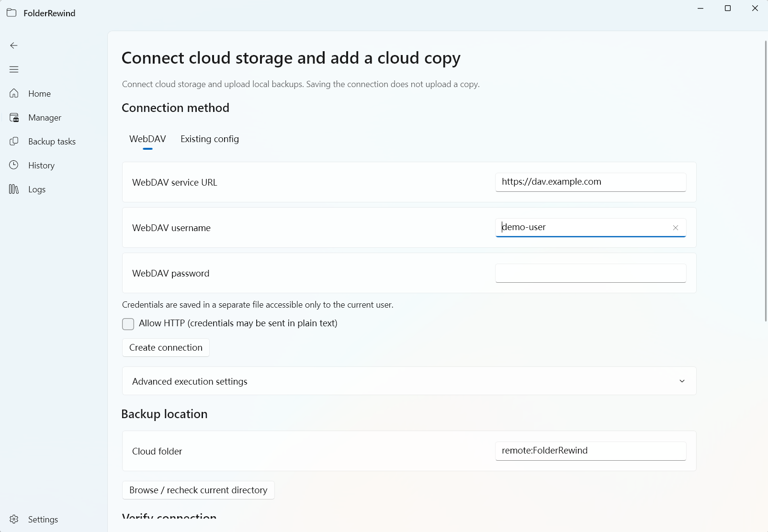Click the 'Settings' sidebar label
This screenshot has width=768, height=532.
point(43,520)
